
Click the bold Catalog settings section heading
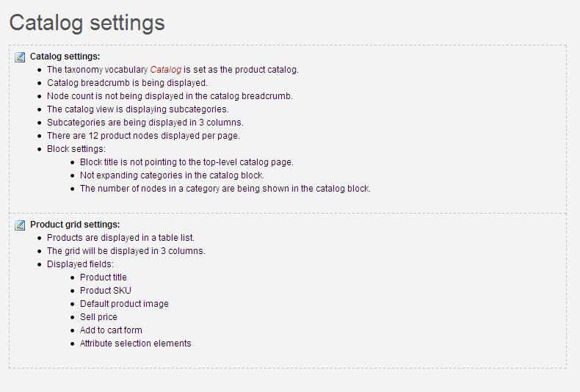tap(65, 57)
